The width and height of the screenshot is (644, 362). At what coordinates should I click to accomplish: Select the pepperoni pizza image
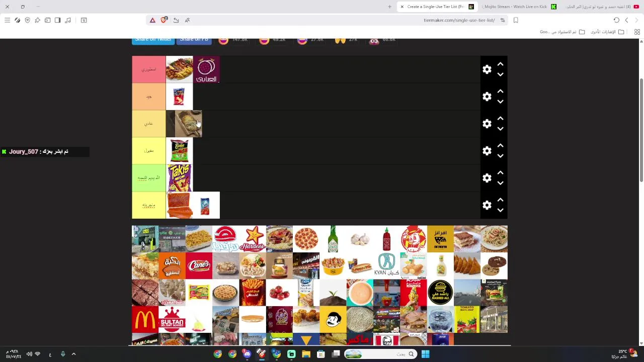coord(306,239)
